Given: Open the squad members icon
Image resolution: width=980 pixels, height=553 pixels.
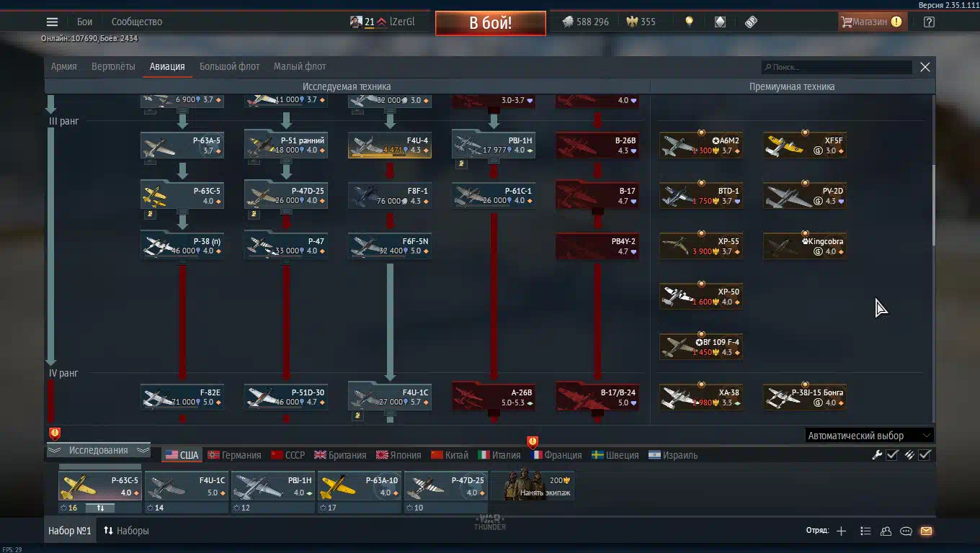Looking at the screenshot, I should (x=886, y=531).
